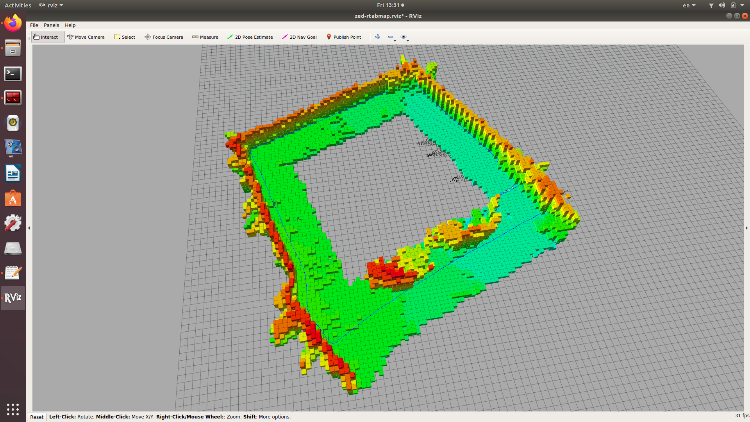Open the Help menu
This screenshot has width=750, height=422.
coord(70,24)
